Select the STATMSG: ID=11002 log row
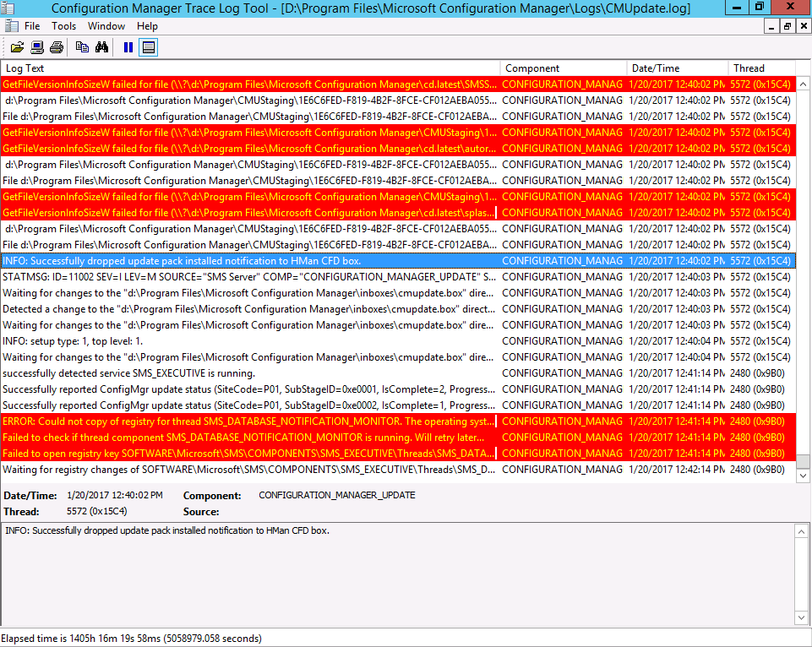 (x=398, y=277)
